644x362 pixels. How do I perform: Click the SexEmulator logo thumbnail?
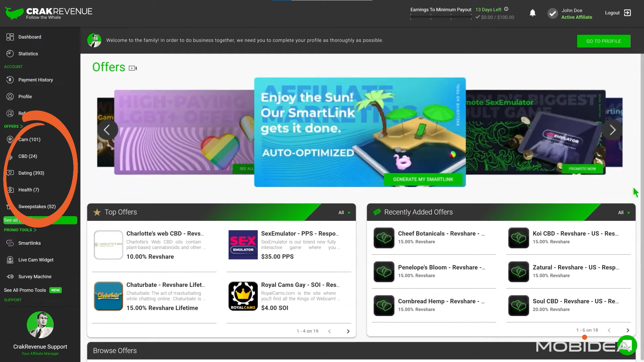(x=243, y=245)
